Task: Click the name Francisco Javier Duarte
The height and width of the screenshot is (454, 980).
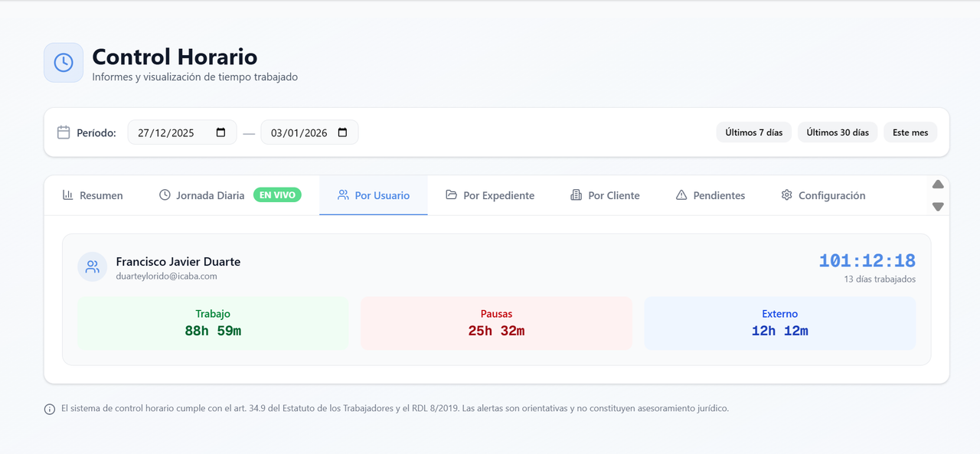Action: 178,262
